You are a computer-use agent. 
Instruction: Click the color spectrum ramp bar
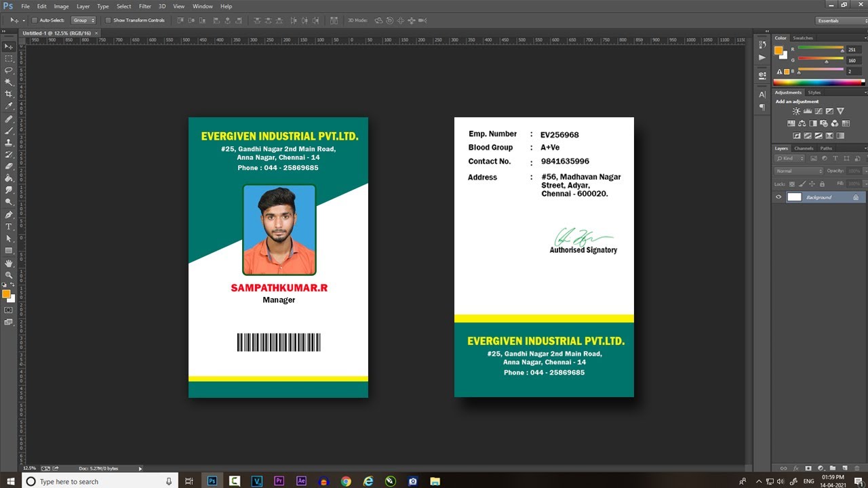[819, 82]
